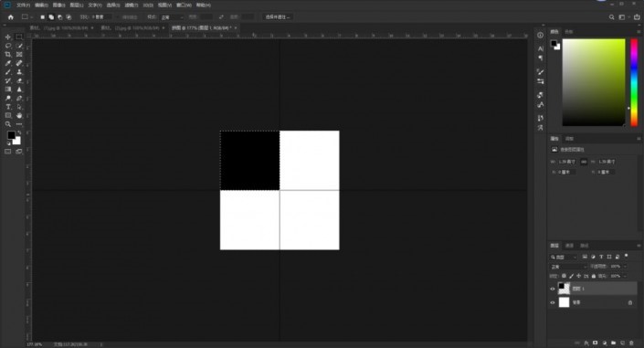
Task: Select the Clone Stamp tool
Action: tap(19, 72)
